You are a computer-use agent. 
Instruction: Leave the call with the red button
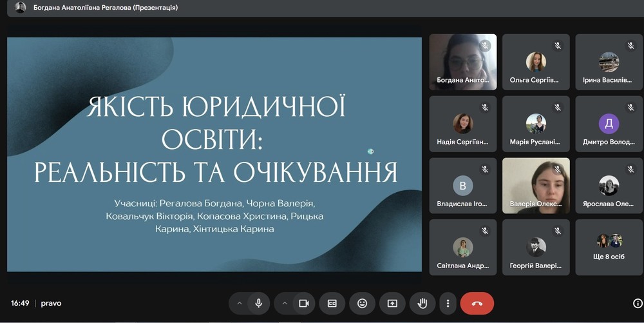point(477,303)
